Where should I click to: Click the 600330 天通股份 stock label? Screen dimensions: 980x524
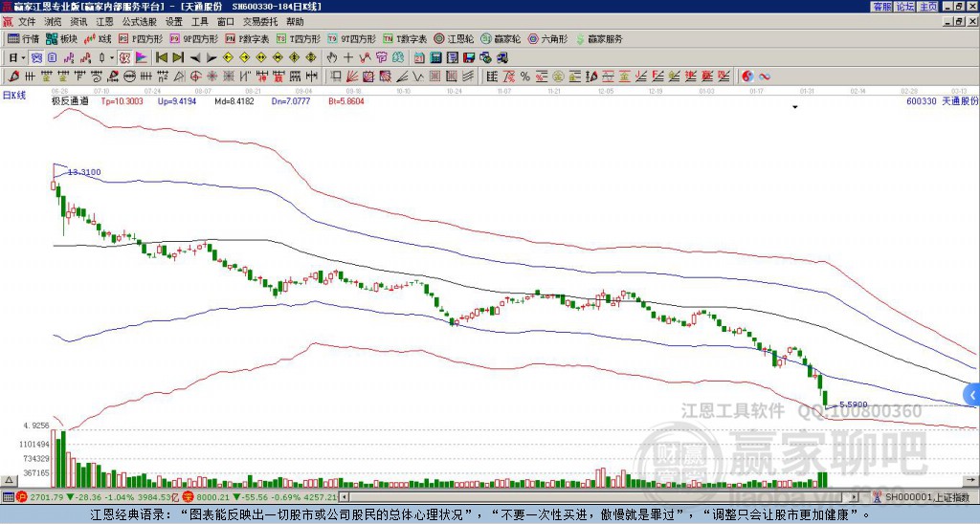942,101
